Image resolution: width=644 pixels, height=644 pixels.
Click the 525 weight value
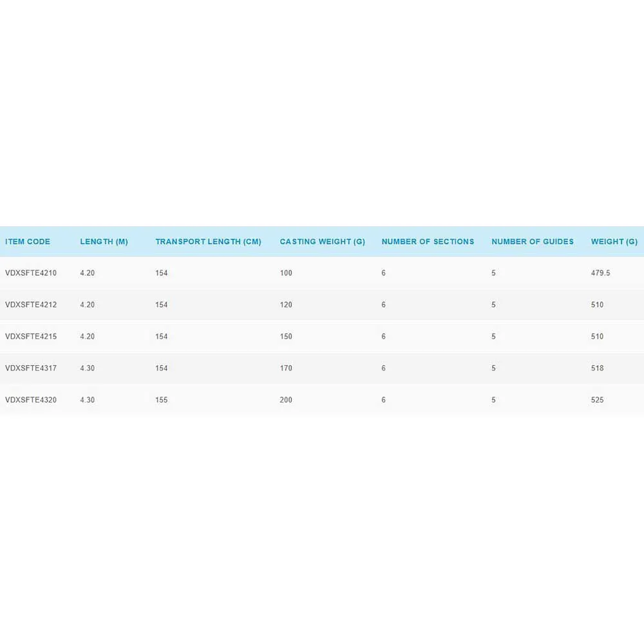pyautogui.click(x=598, y=400)
